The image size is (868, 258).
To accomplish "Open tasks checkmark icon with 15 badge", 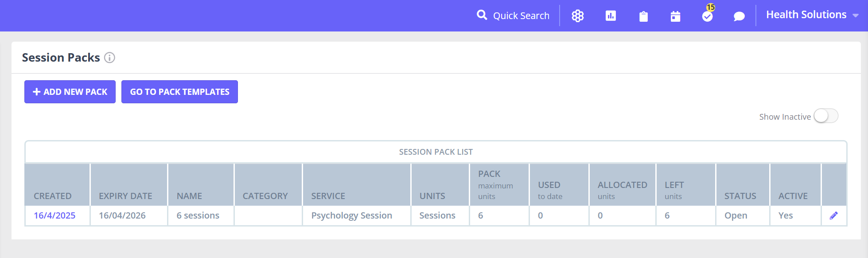I will [x=708, y=16].
